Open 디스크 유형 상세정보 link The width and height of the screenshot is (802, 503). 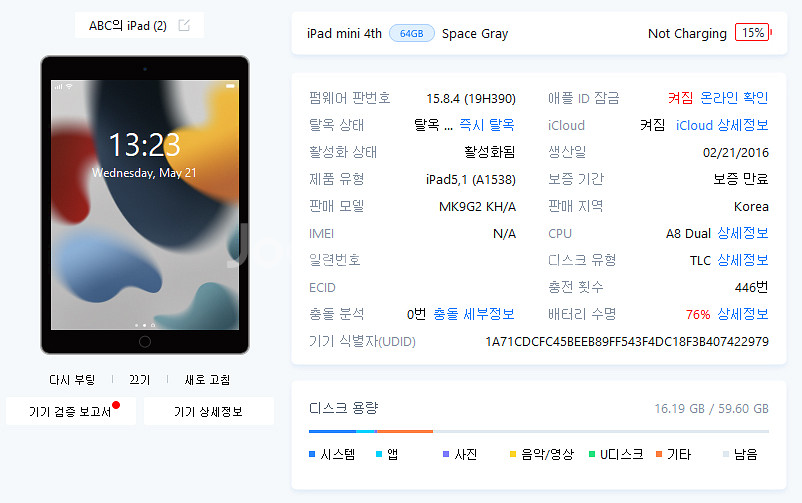pyautogui.click(x=743, y=260)
